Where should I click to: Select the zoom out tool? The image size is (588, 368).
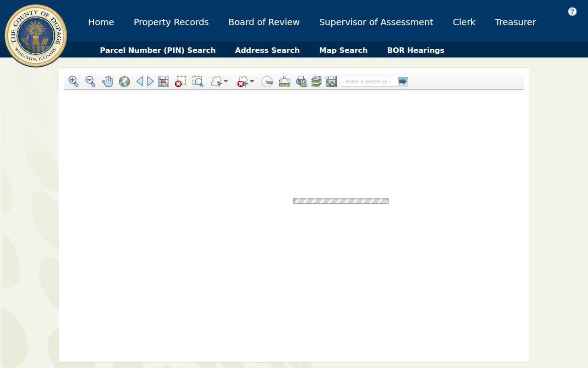(90, 81)
